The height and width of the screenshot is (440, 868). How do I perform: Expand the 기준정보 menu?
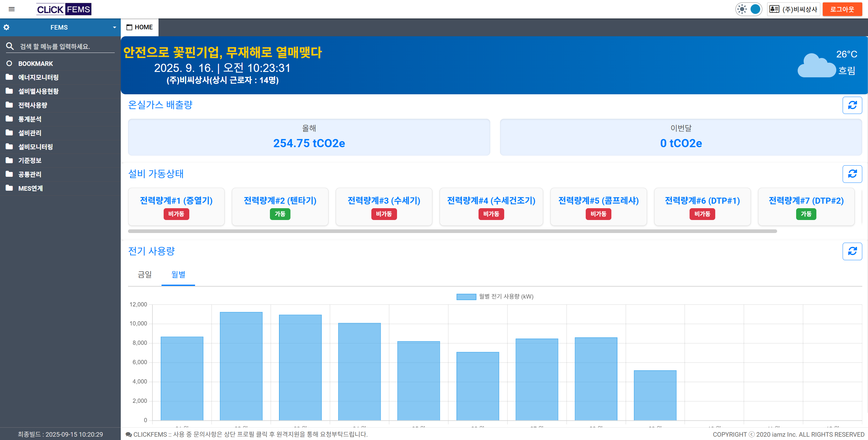coord(60,160)
